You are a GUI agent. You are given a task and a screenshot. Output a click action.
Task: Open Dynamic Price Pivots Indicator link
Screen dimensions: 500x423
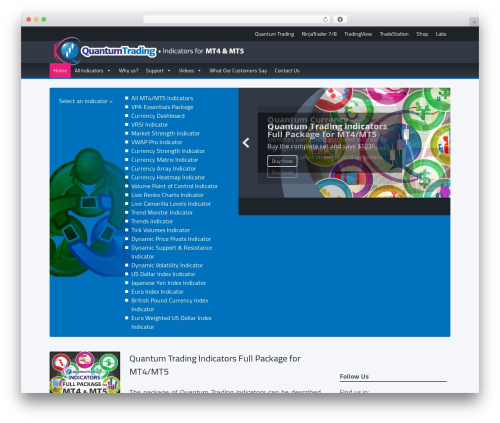[x=171, y=239]
